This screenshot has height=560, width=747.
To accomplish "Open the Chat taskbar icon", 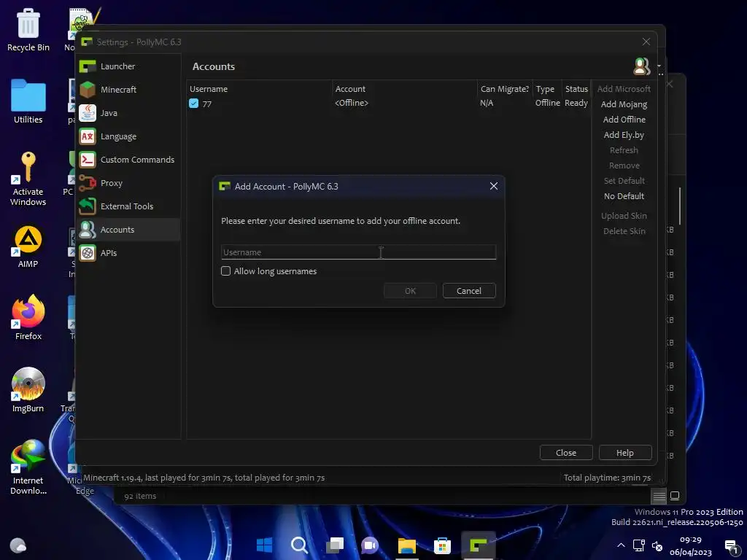I will tap(370, 545).
